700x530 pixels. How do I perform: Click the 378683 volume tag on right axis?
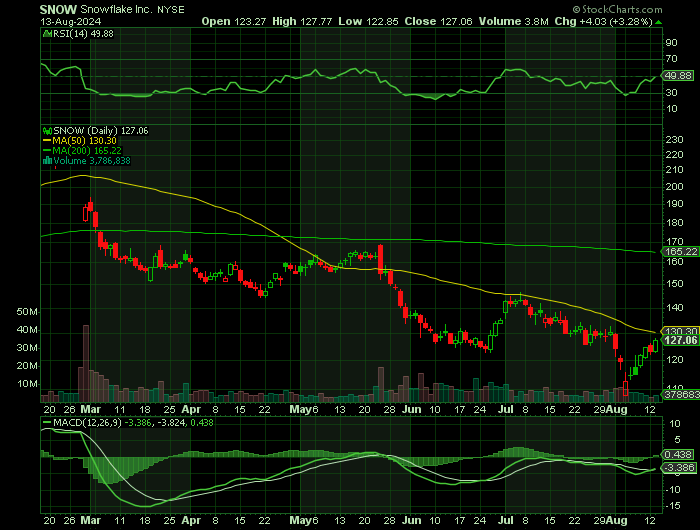pyautogui.click(x=680, y=394)
